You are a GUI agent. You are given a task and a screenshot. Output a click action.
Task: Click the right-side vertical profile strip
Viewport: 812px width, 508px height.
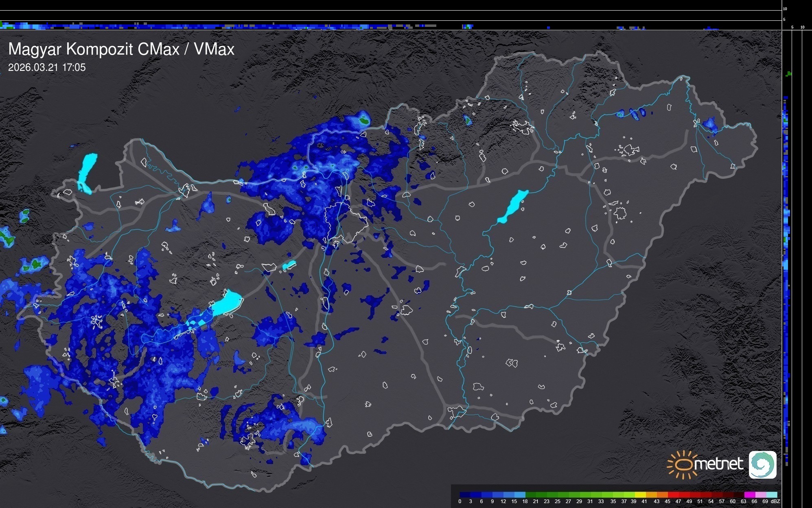pos(786,265)
